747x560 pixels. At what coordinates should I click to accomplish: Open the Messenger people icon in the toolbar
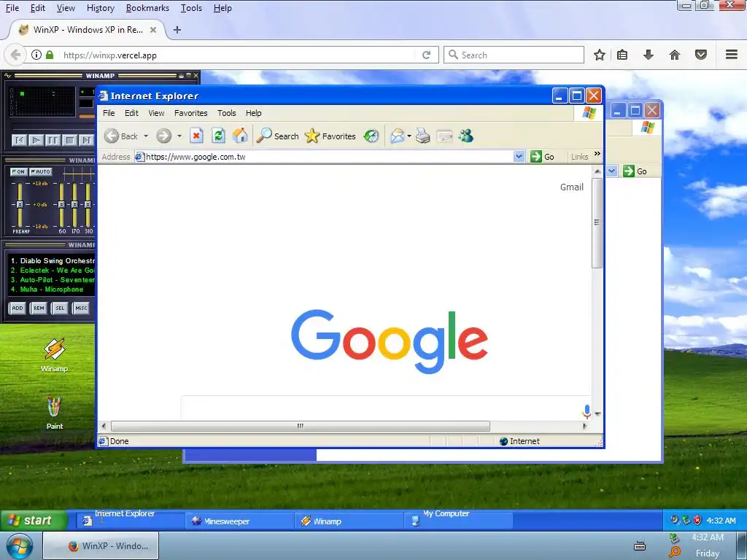[x=466, y=136]
